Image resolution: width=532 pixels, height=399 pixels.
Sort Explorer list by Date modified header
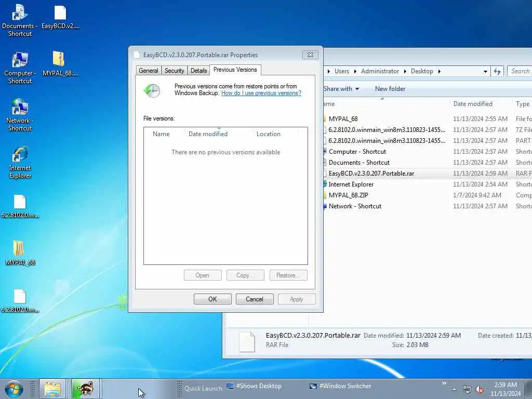tap(480, 104)
